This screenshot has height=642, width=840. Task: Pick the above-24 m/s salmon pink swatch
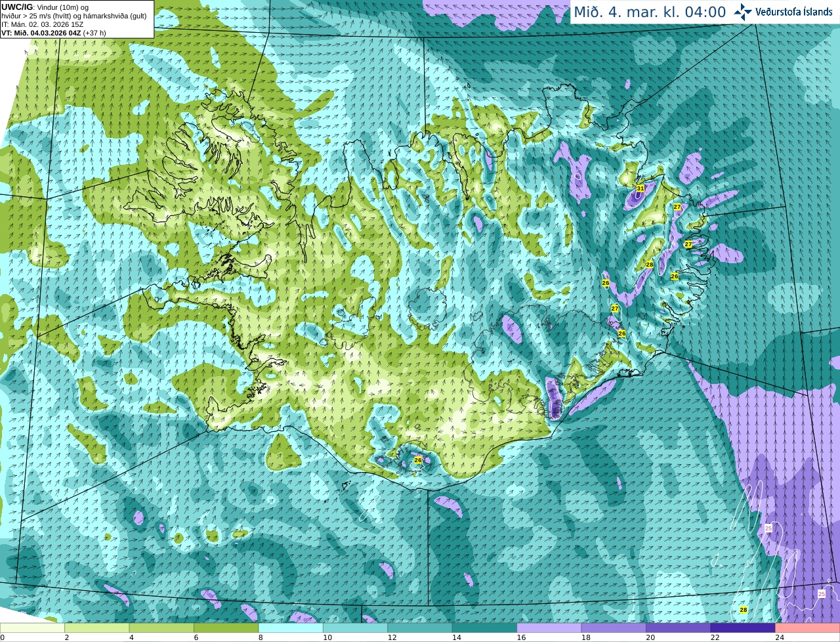coord(808,628)
